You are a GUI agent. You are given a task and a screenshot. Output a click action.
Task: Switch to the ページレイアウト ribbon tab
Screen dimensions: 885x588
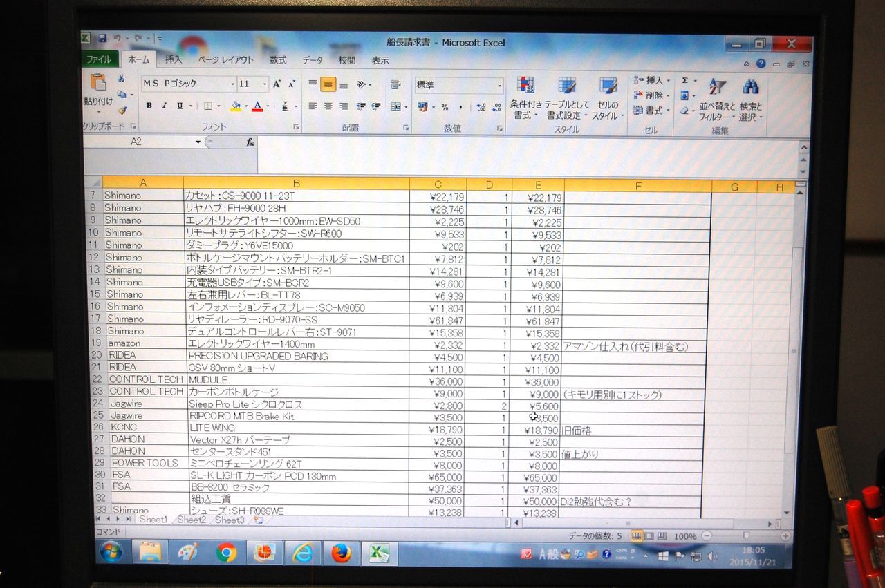[226, 60]
